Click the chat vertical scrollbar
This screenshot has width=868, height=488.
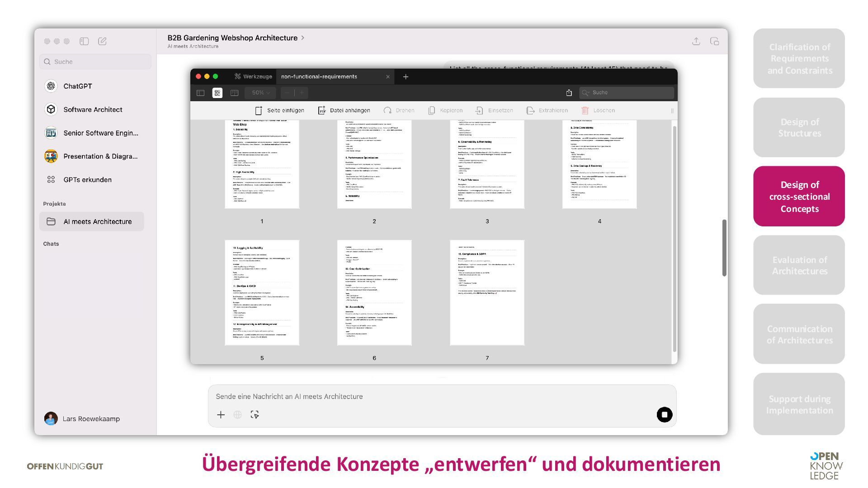pyautogui.click(x=724, y=248)
